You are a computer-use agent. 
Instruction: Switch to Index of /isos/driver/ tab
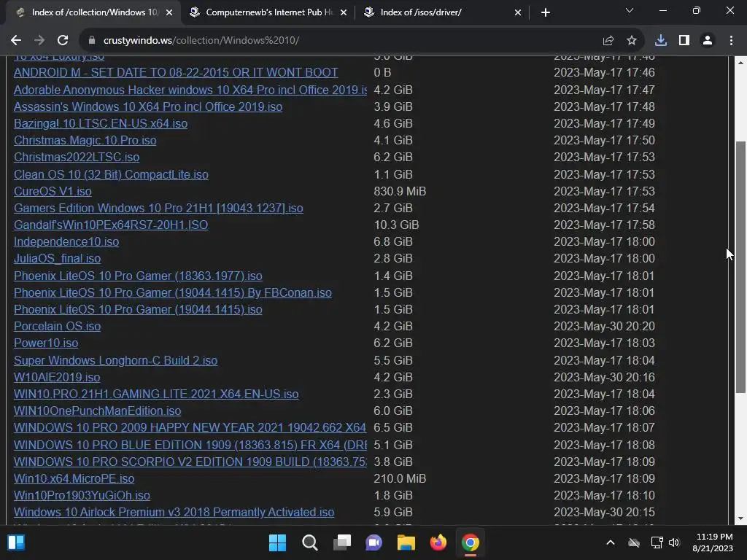(443, 12)
